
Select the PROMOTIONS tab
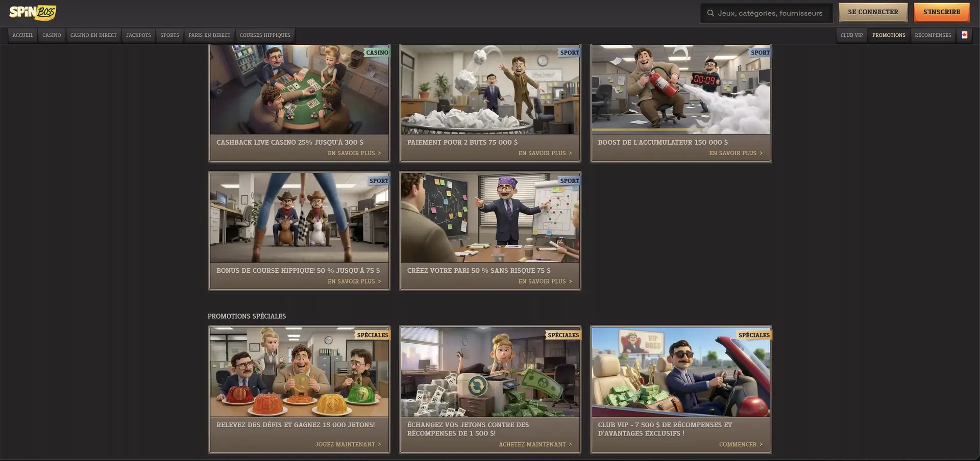coord(889,35)
